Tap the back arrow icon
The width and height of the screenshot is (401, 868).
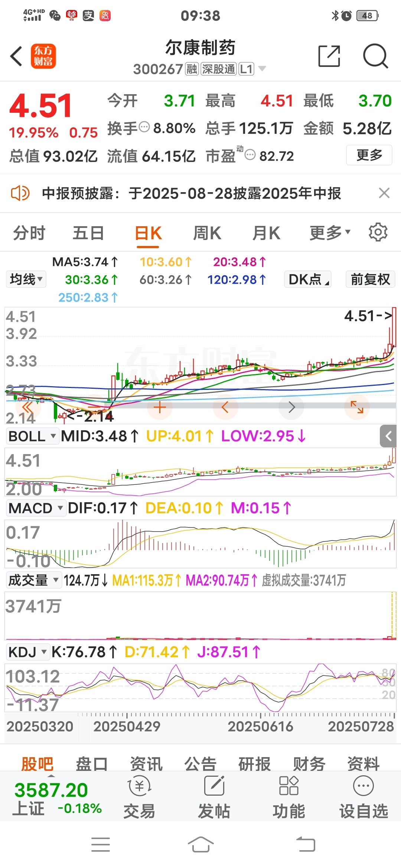tap(16, 56)
